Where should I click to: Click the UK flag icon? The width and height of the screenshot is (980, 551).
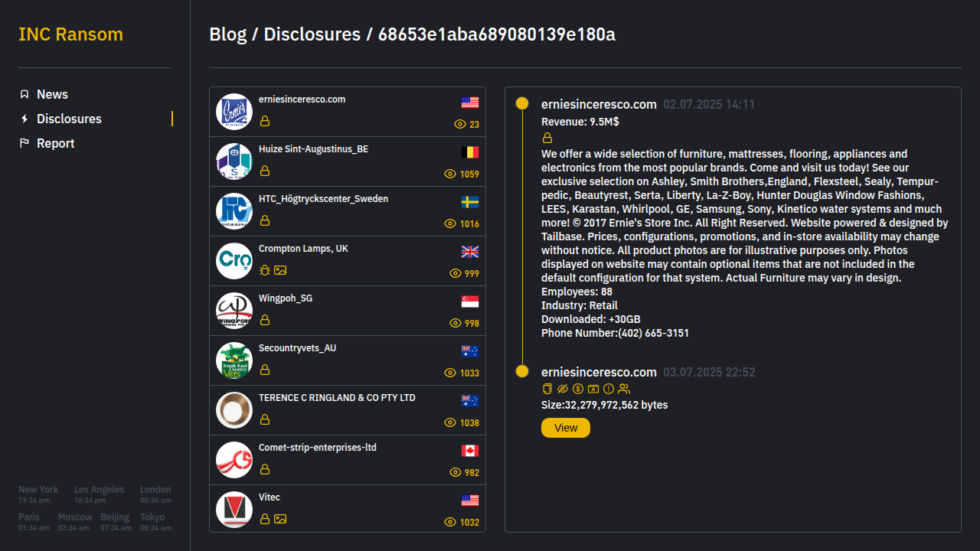click(x=470, y=252)
